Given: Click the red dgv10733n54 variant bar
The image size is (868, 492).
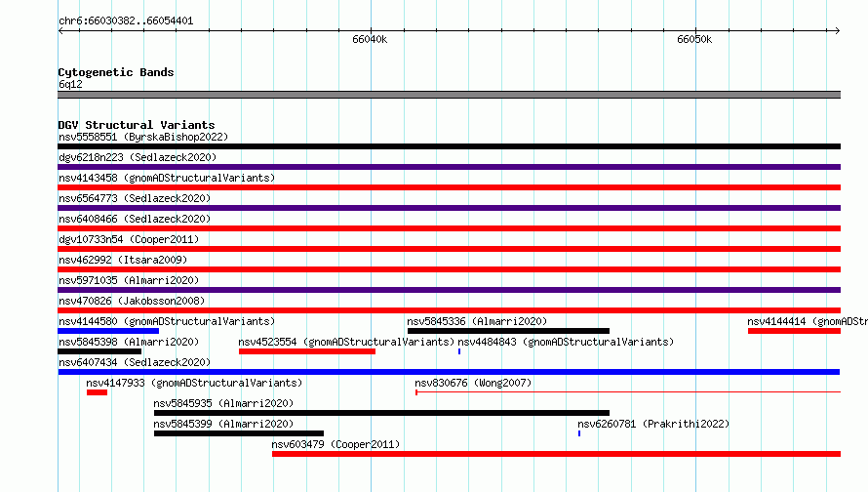Looking at the screenshot, I should [x=449, y=249].
